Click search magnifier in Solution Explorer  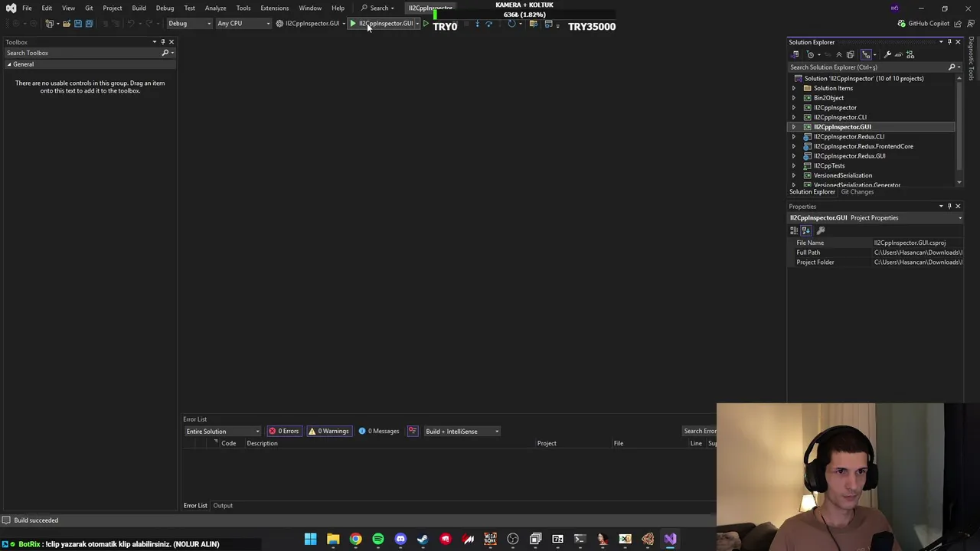952,67
